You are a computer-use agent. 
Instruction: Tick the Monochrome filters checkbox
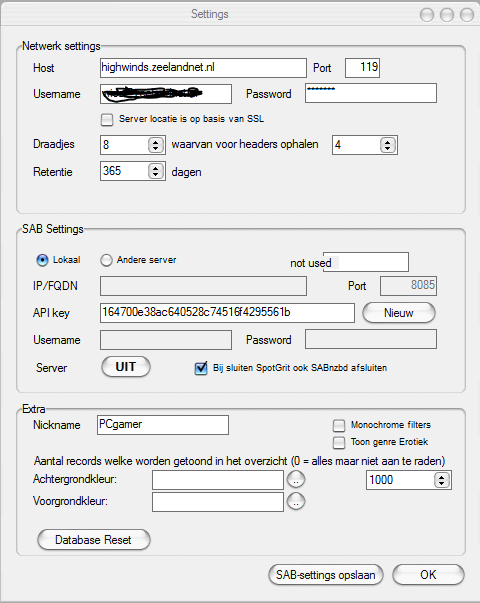coord(339,425)
